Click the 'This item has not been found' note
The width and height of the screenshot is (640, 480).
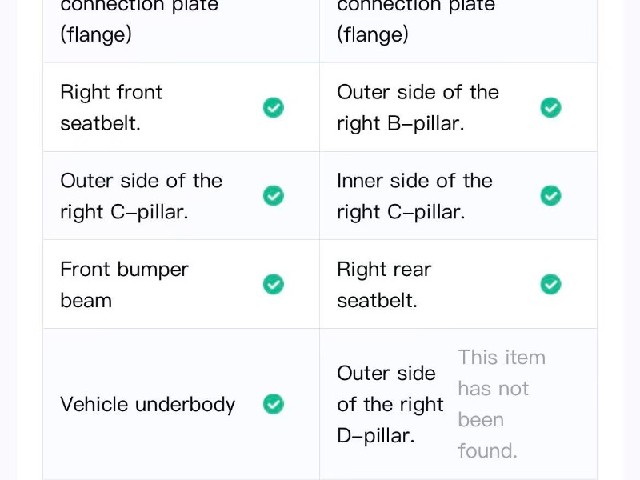click(502, 404)
